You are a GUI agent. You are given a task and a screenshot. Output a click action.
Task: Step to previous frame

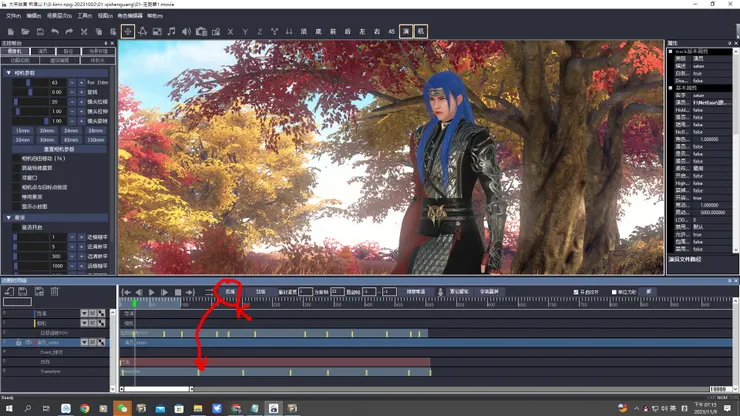pos(139,292)
